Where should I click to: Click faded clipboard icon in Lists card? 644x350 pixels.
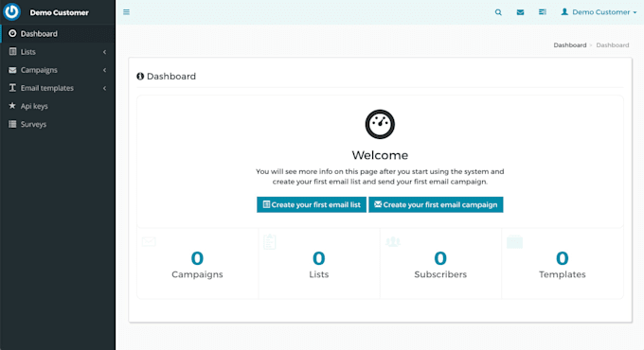click(270, 241)
